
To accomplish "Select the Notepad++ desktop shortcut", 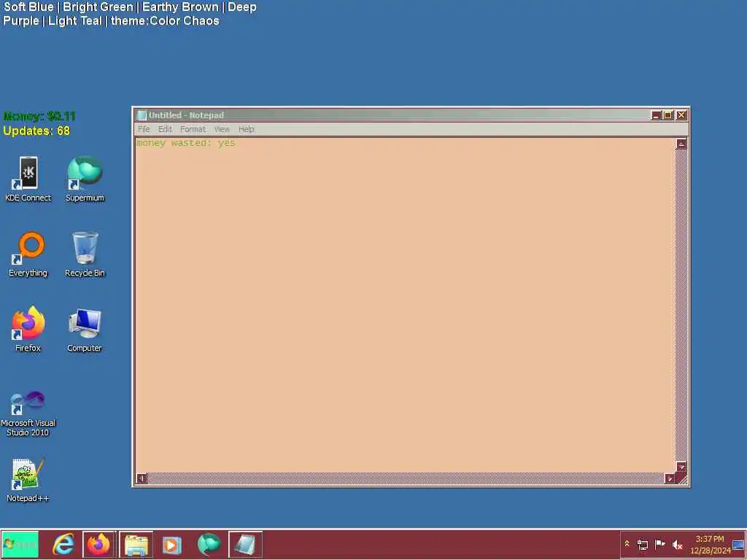I will click(x=28, y=480).
